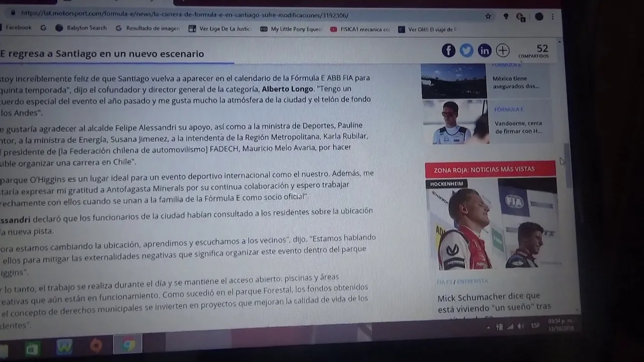Open the Vandoorne cerca de firmar article
This screenshot has height=362, width=644.
pyautogui.click(x=519, y=127)
